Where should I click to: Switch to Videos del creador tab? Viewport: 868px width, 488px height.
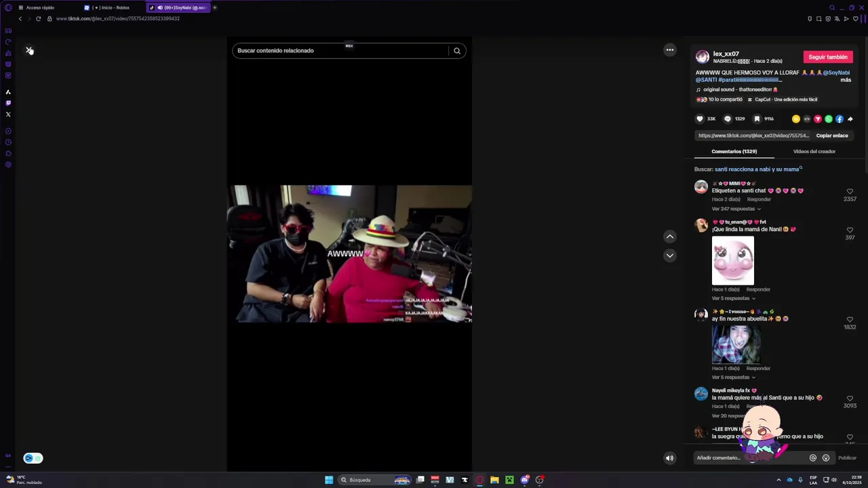814,151
